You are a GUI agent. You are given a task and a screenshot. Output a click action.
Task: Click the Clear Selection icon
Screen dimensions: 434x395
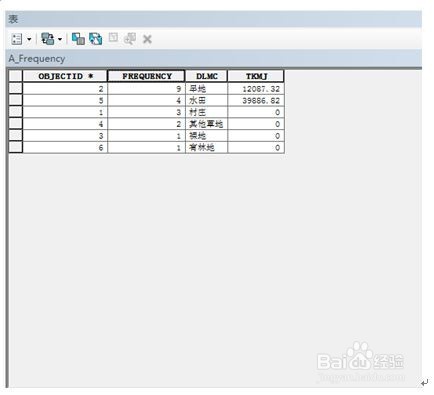[113, 38]
